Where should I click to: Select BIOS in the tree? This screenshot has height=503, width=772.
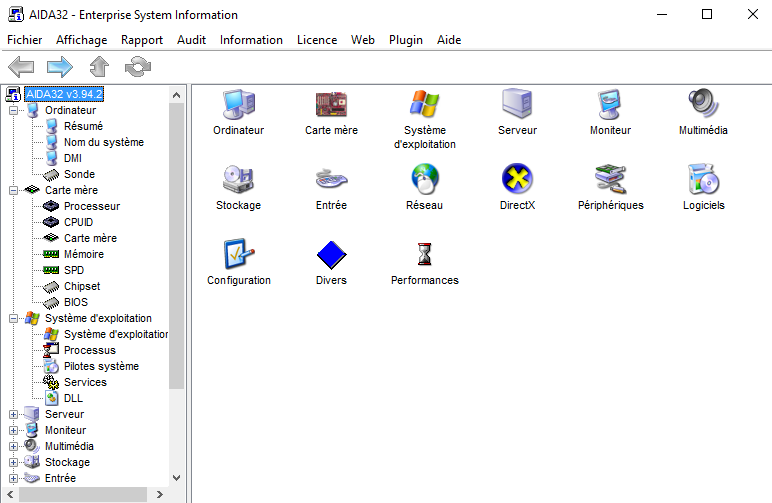point(76,302)
